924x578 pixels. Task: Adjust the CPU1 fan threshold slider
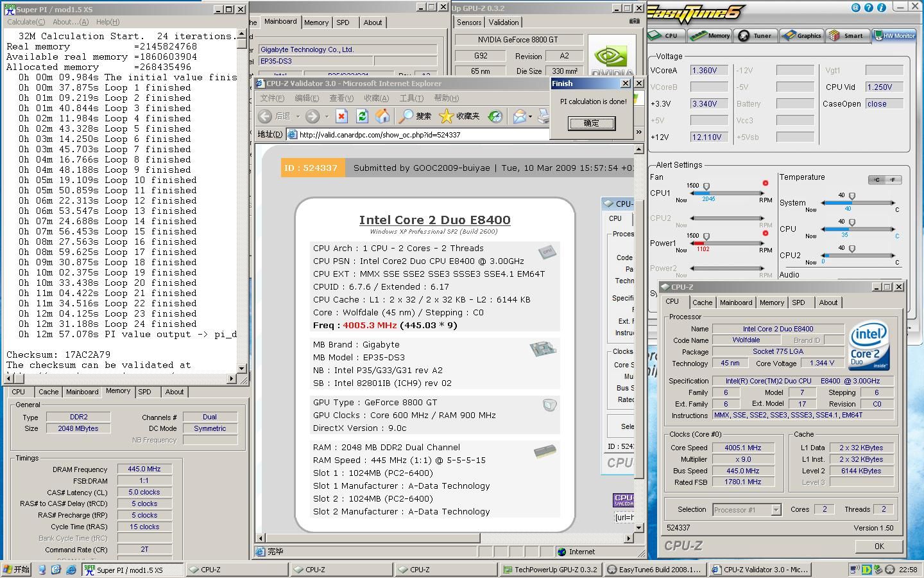tap(706, 188)
